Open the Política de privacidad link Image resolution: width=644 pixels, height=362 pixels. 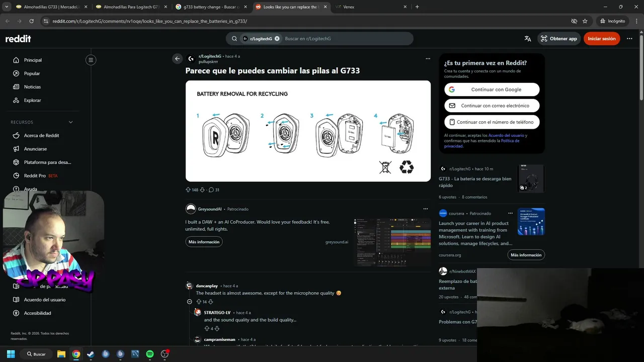pyautogui.click(x=481, y=143)
